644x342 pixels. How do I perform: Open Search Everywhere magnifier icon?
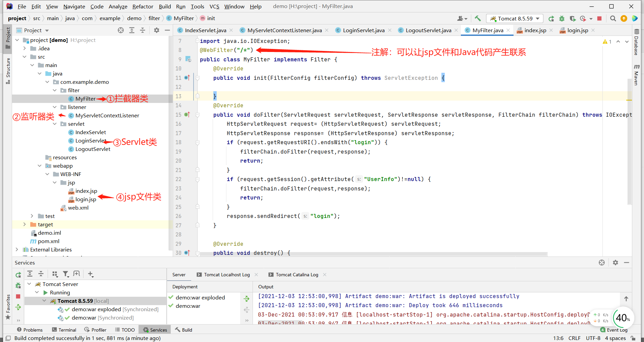click(613, 18)
